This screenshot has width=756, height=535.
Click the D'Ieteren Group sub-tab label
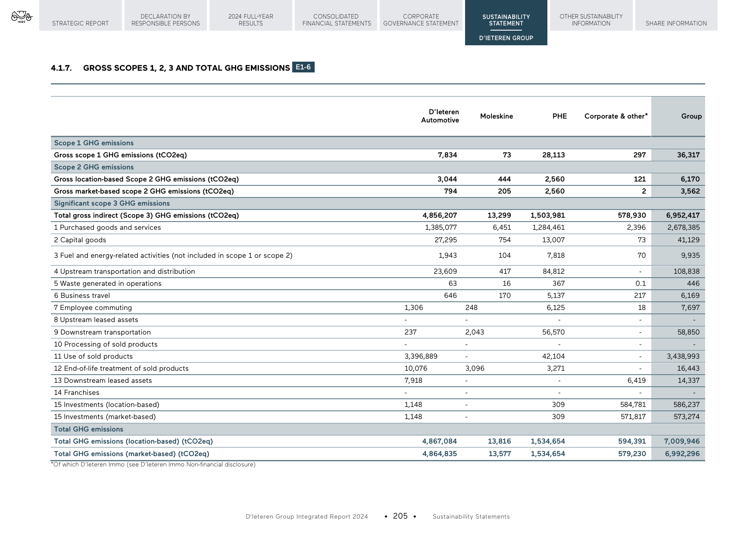tap(506, 38)
